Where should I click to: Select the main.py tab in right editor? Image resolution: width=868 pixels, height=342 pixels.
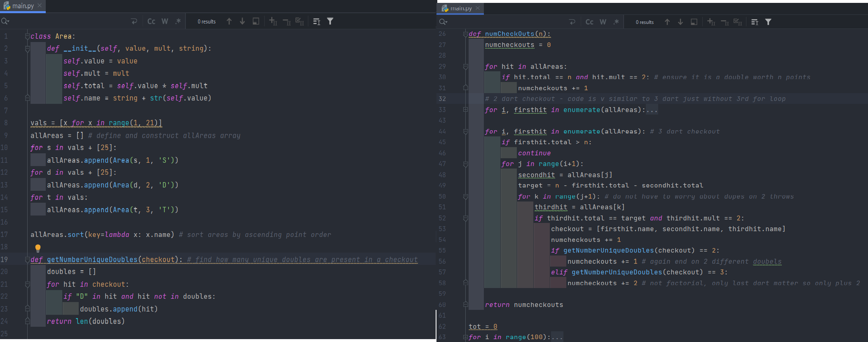[460, 8]
